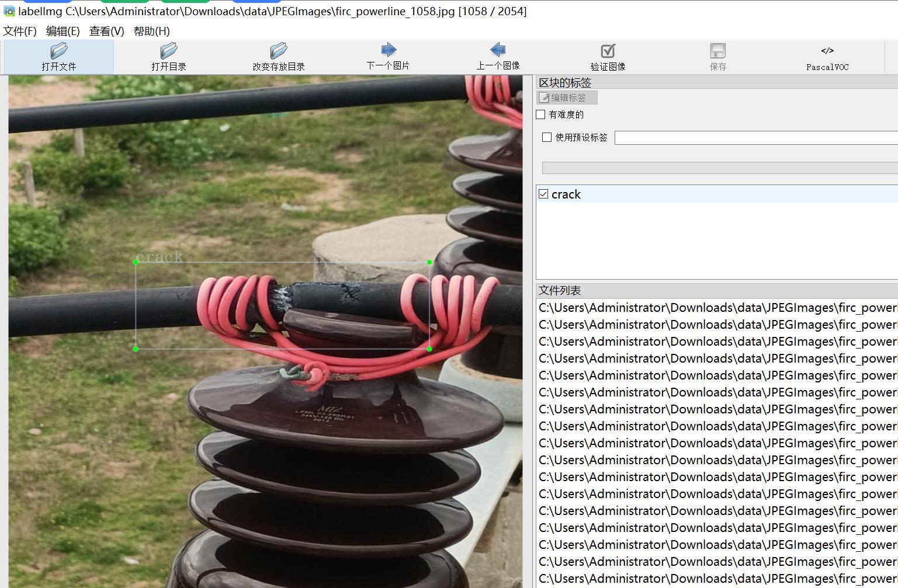Click the default label text input field
The image size is (898, 588).
[755, 138]
